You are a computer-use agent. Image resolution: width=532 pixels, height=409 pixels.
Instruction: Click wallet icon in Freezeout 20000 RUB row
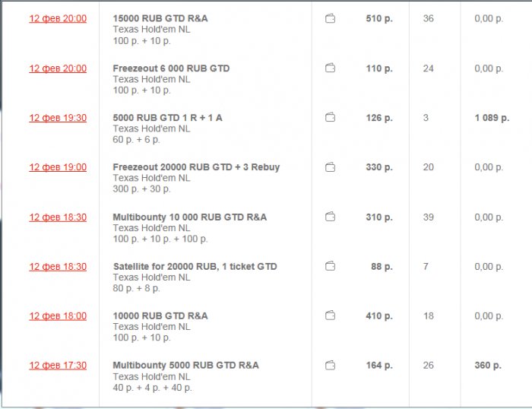(x=330, y=167)
